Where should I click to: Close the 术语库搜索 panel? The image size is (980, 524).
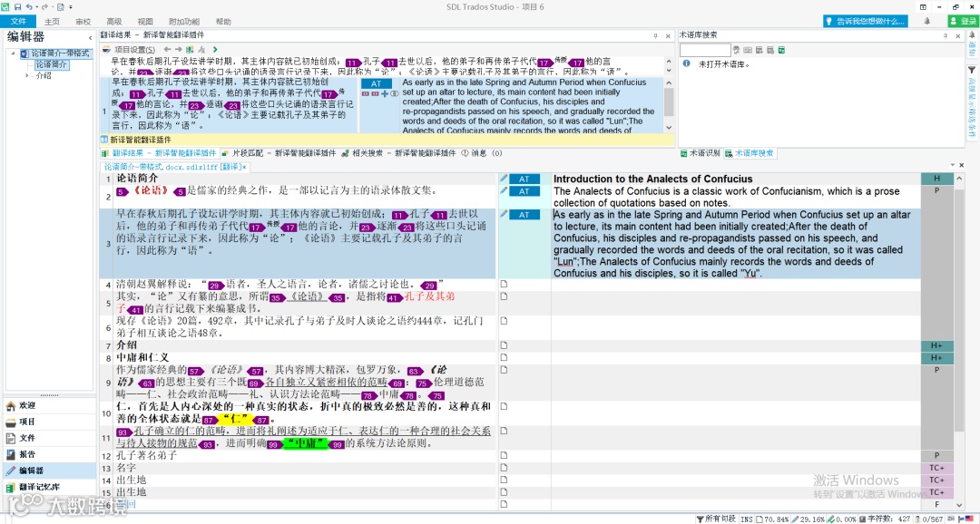pos(960,35)
